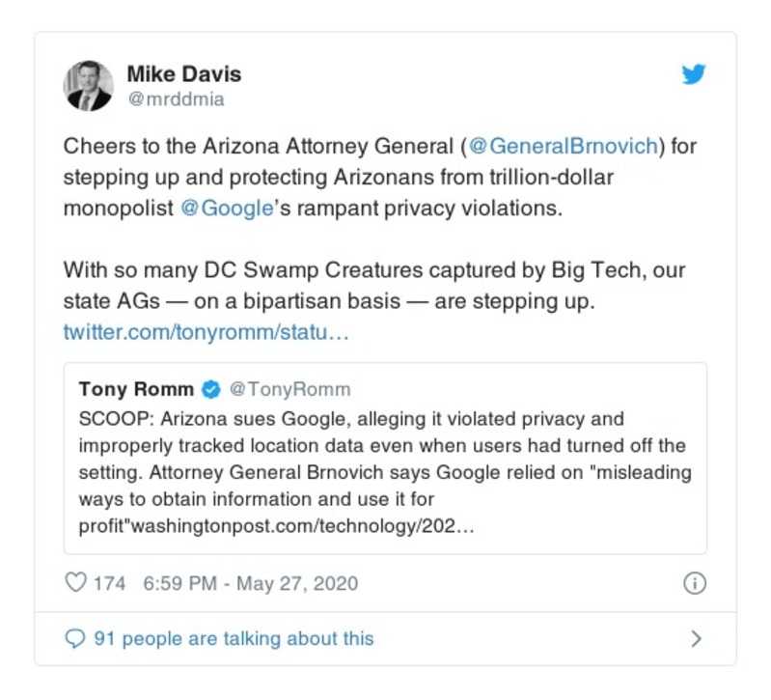Open Mike Davis profile picture
Viewport: 771px width, 700px height.
pos(88,85)
